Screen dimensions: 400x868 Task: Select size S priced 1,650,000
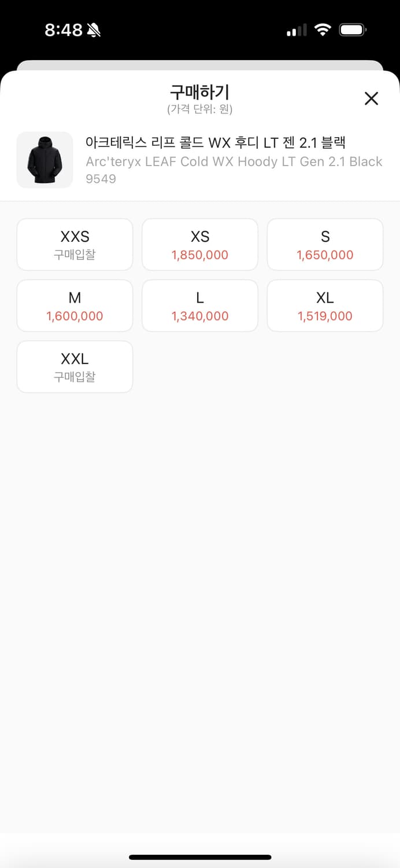pyautogui.click(x=325, y=244)
